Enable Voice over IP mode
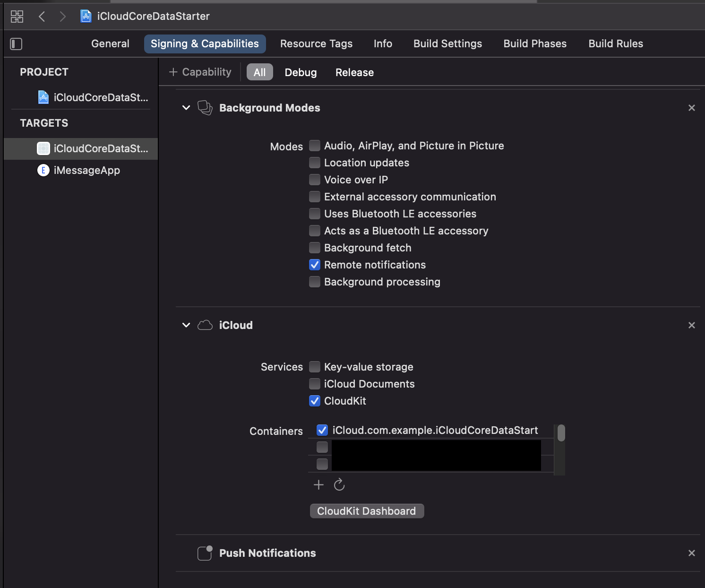This screenshot has width=705, height=588. 315,180
